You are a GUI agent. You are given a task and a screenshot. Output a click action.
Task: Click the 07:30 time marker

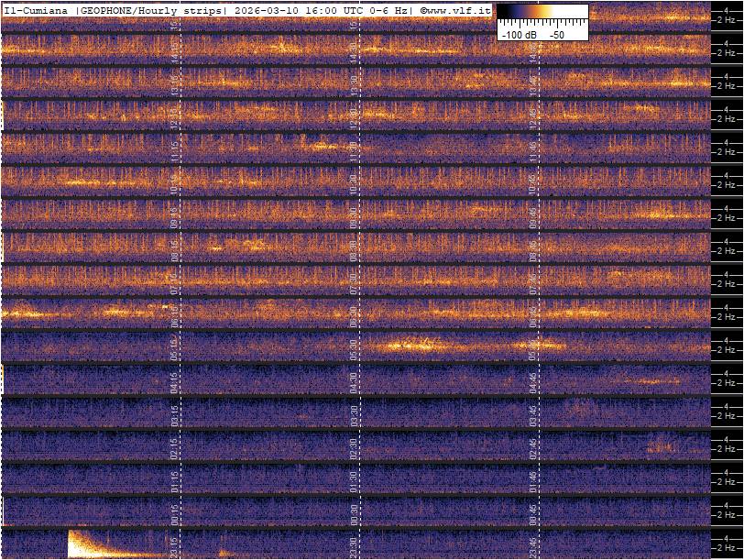(354, 280)
